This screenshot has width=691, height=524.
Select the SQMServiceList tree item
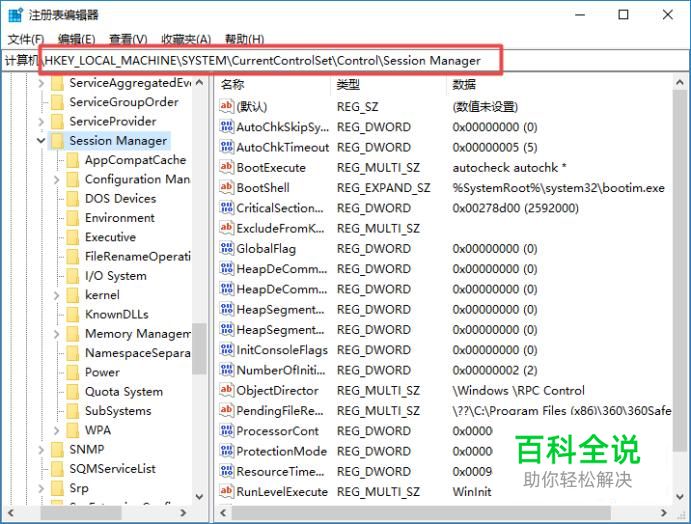[112, 468]
